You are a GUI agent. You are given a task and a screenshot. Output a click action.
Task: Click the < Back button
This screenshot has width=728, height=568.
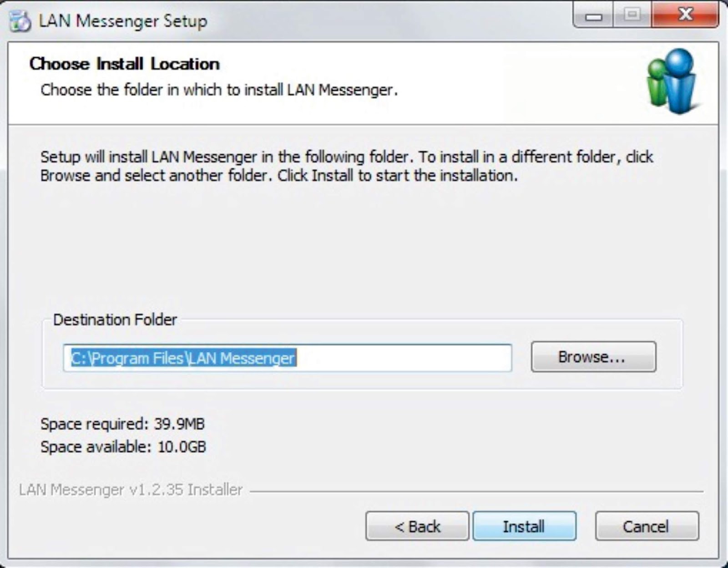coord(416,526)
